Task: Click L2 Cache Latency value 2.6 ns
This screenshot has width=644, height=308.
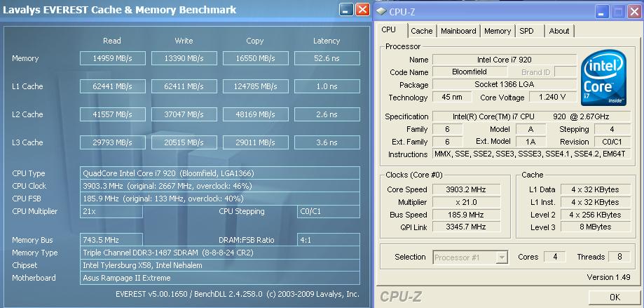Action: point(327,114)
